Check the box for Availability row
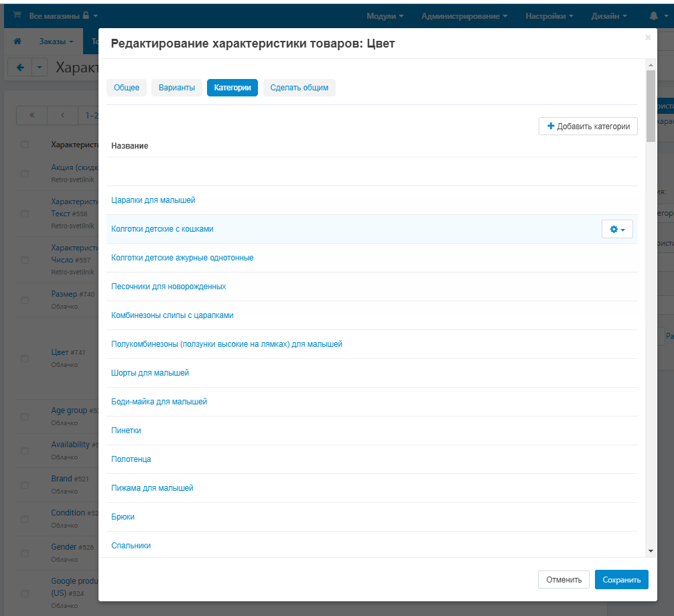674x616 pixels. pyautogui.click(x=25, y=451)
